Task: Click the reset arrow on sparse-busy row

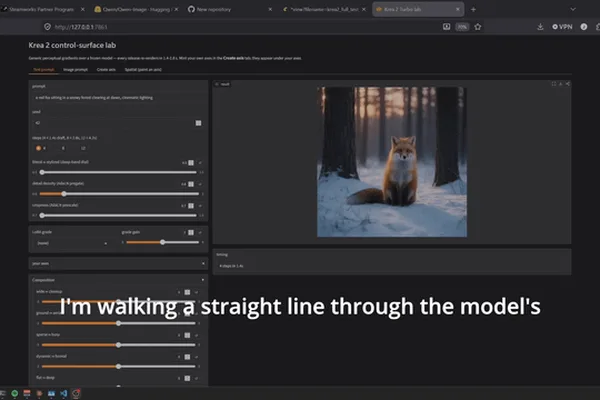Action: pos(196,335)
